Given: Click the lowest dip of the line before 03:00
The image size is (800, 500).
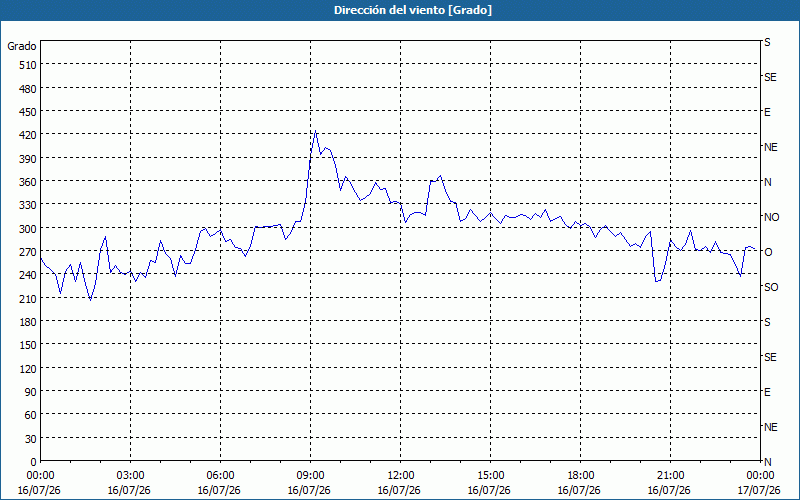Looking at the screenshot, I should coord(90,300).
